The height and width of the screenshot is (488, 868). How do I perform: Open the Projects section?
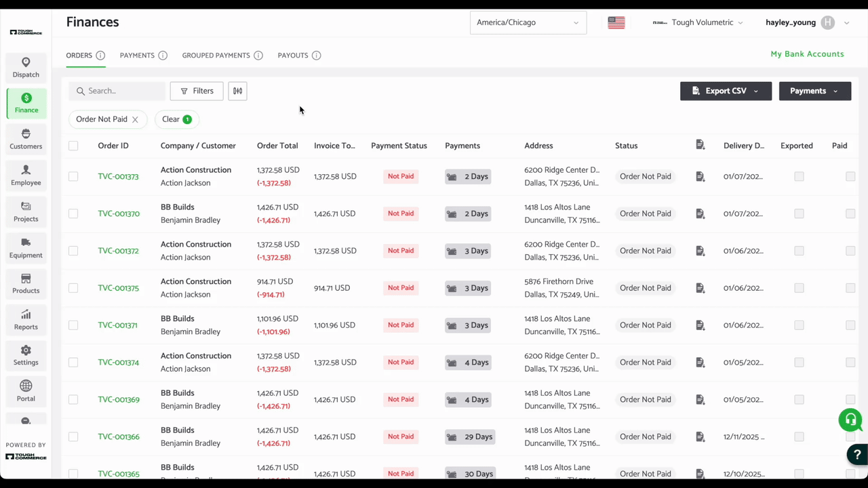(x=26, y=212)
